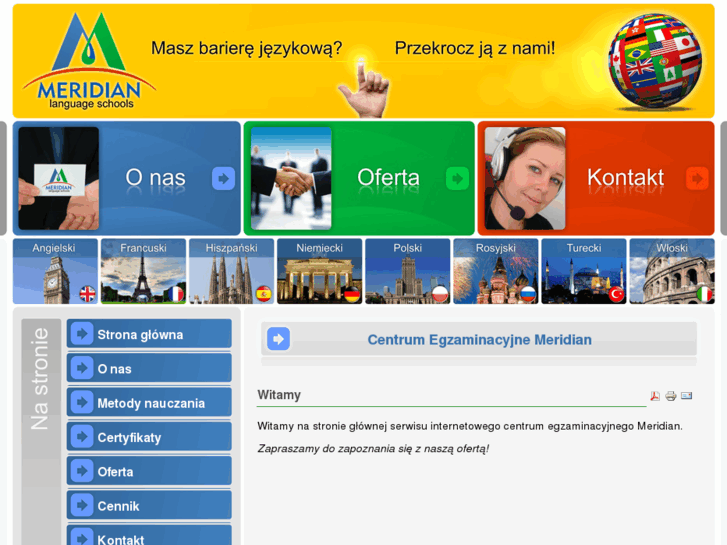The image size is (727, 545).
Task: Click the French flag on Francuski tile
Action: (x=175, y=294)
